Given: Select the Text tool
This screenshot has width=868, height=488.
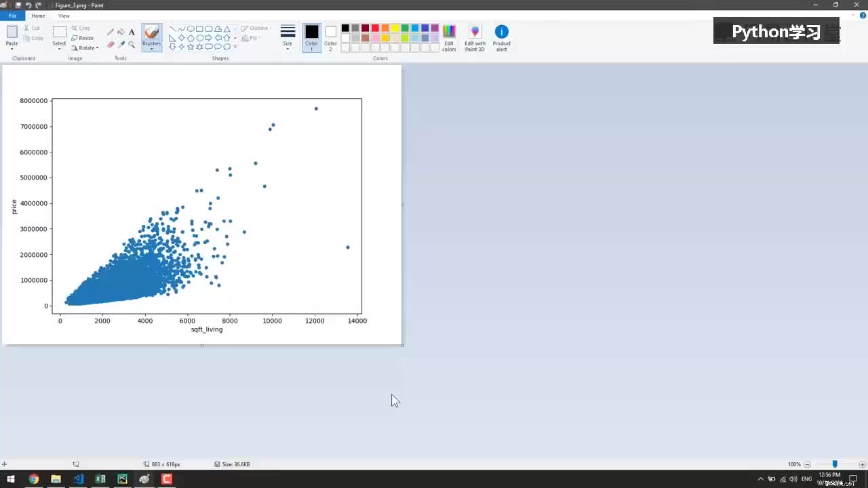Looking at the screenshot, I should (132, 32).
